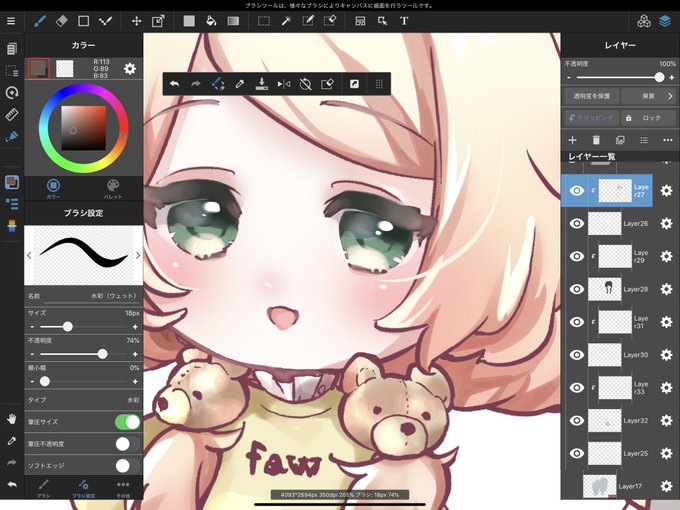This screenshot has width=680, height=510.
Task: Flip canvas horizontally icon
Action: coord(284,84)
